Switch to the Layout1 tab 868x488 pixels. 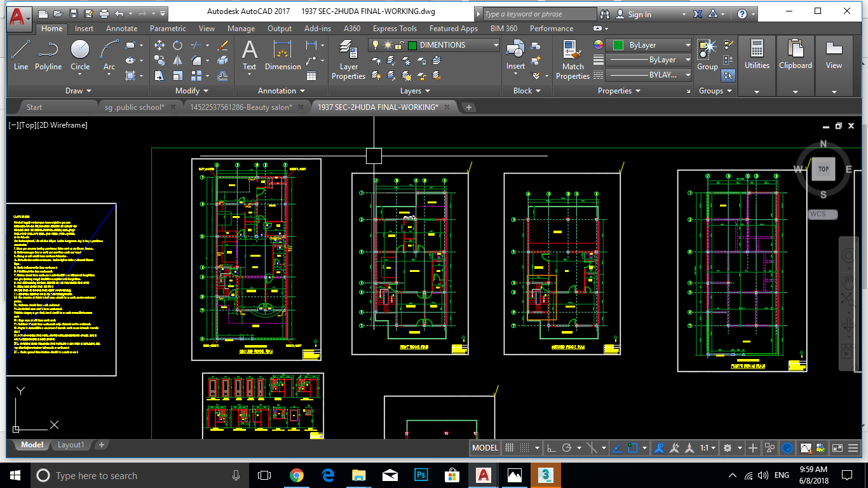(x=71, y=445)
